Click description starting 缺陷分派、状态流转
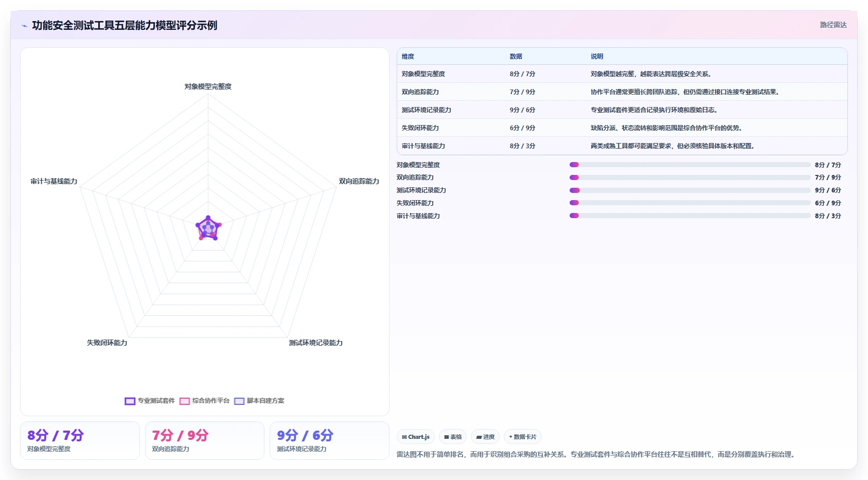868x480 pixels. (666, 128)
